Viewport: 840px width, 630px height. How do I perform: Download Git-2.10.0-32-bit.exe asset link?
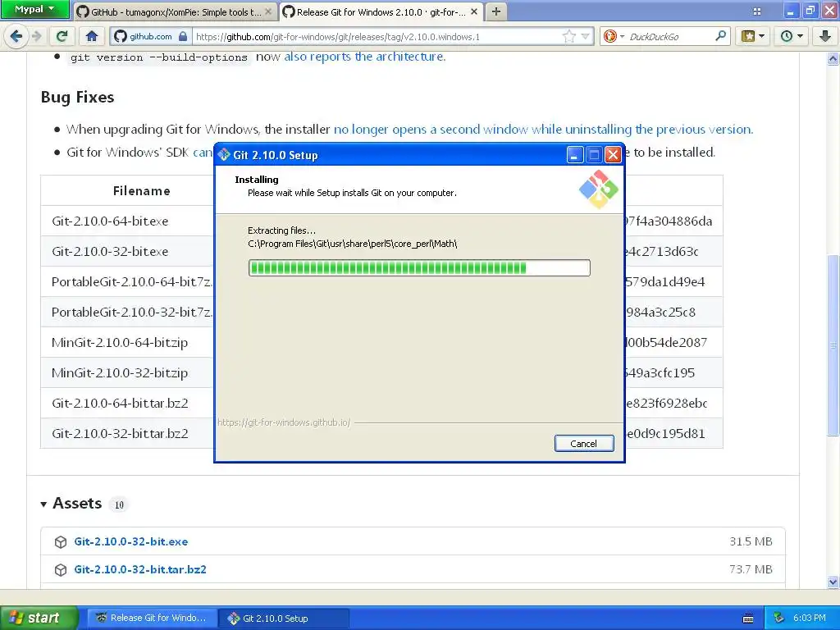(x=130, y=541)
